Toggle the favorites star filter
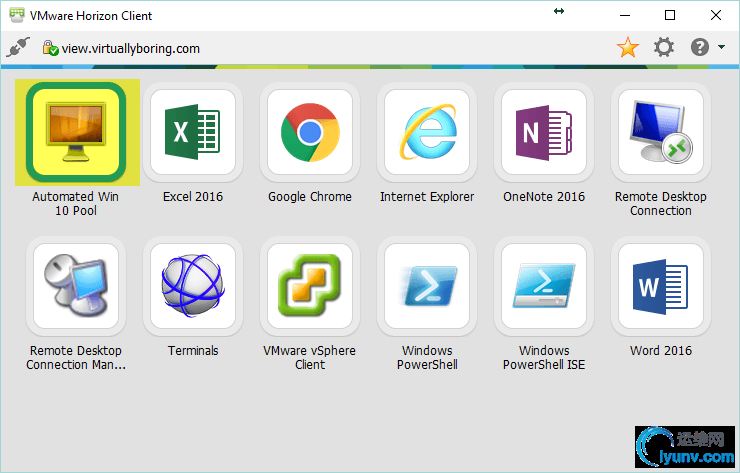The image size is (740, 473). [x=628, y=47]
